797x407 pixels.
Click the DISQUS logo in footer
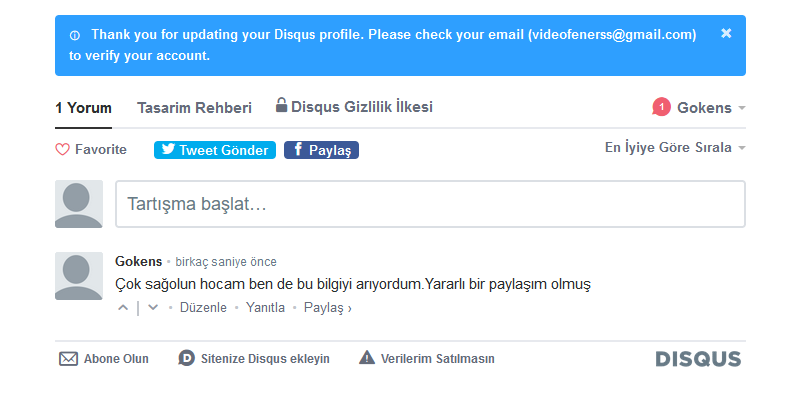[698, 359]
